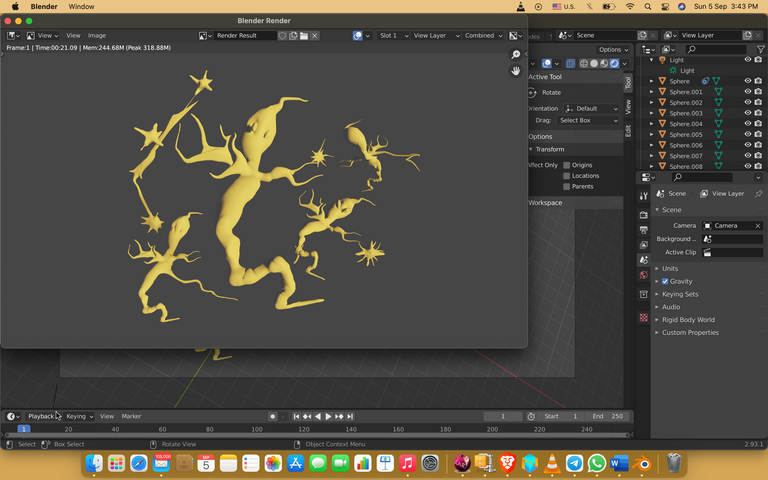Hide the Light object with eye icon

pyautogui.click(x=747, y=60)
